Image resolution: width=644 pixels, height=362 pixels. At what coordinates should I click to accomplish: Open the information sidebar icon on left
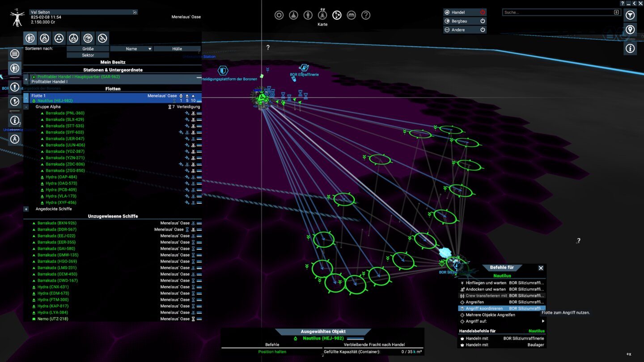pos(15,120)
